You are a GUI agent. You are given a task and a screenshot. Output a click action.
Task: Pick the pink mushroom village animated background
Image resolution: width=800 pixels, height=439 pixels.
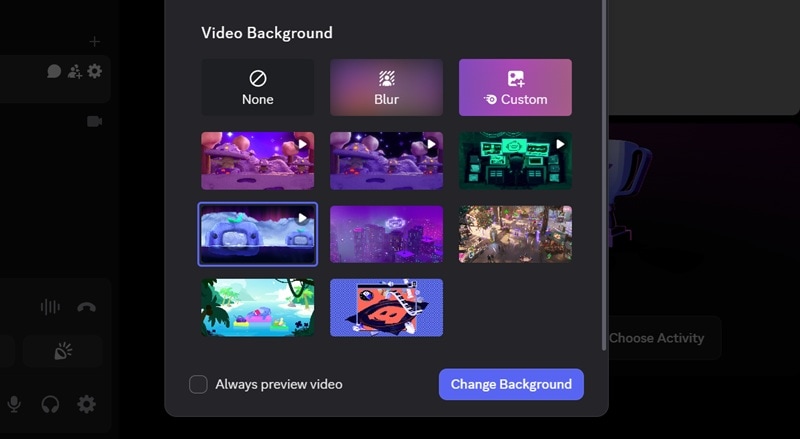coord(258,161)
